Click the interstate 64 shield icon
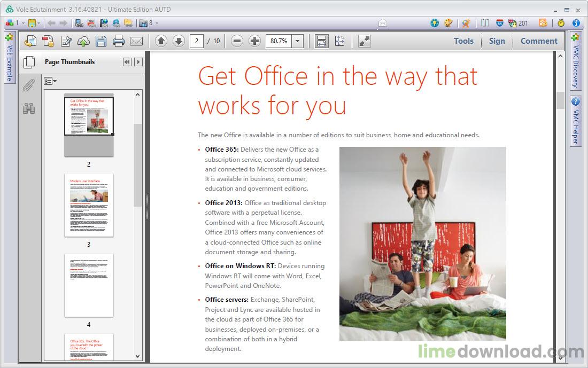The height and width of the screenshot is (368, 588). coord(500,23)
